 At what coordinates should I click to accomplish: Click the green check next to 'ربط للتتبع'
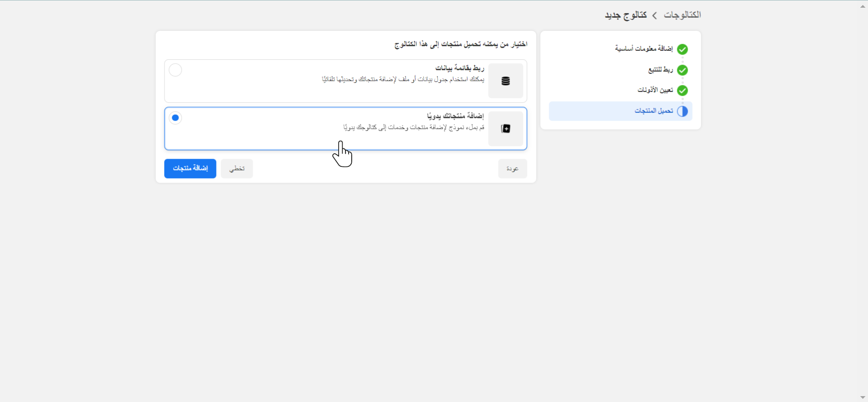click(x=682, y=70)
